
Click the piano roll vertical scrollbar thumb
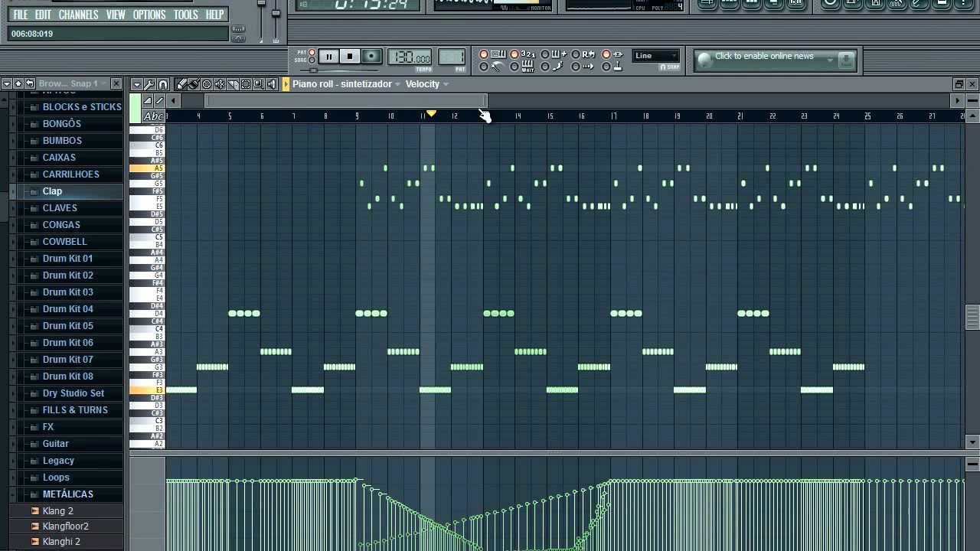(x=972, y=317)
